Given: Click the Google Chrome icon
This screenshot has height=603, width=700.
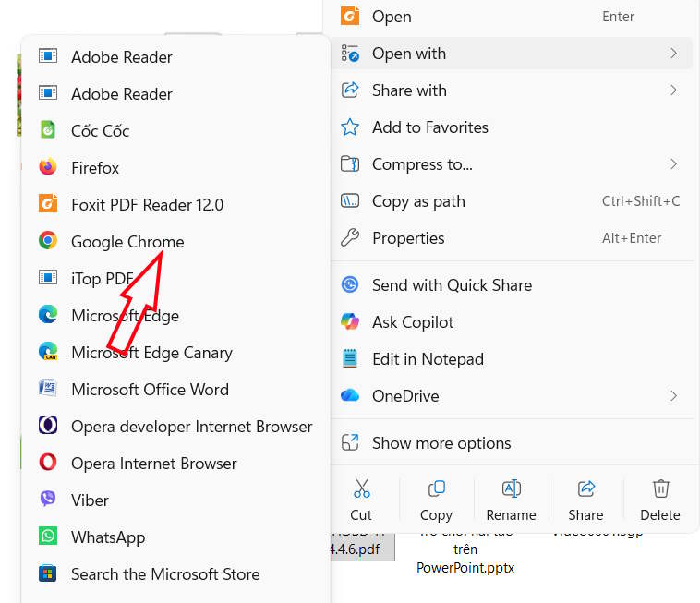Looking at the screenshot, I should (48, 241).
